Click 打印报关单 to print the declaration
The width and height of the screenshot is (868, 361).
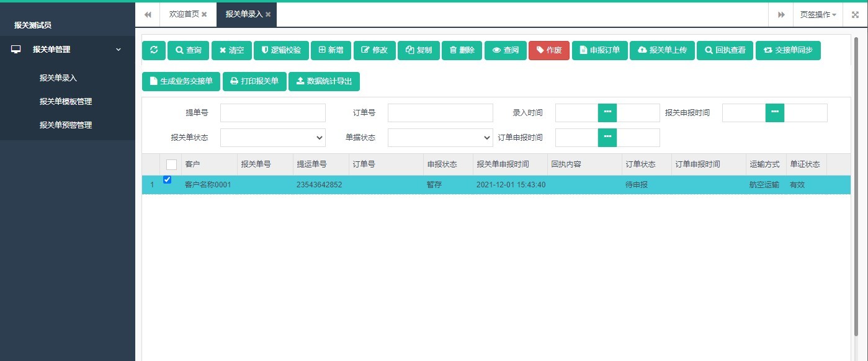[x=254, y=81]
